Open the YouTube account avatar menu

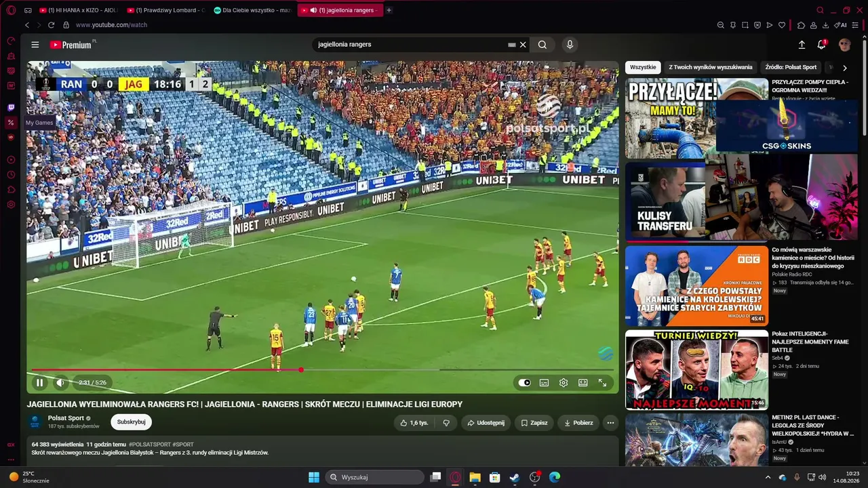(x=844, y=45)
